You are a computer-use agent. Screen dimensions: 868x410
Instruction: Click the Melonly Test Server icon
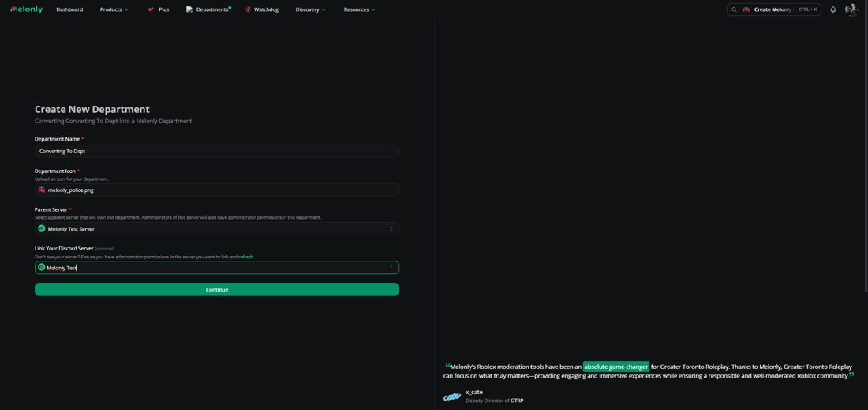[x=42, y=229]
